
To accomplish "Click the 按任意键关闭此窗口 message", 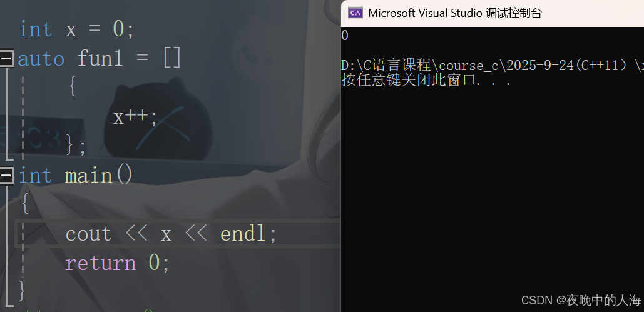I will tap(426, 79).
